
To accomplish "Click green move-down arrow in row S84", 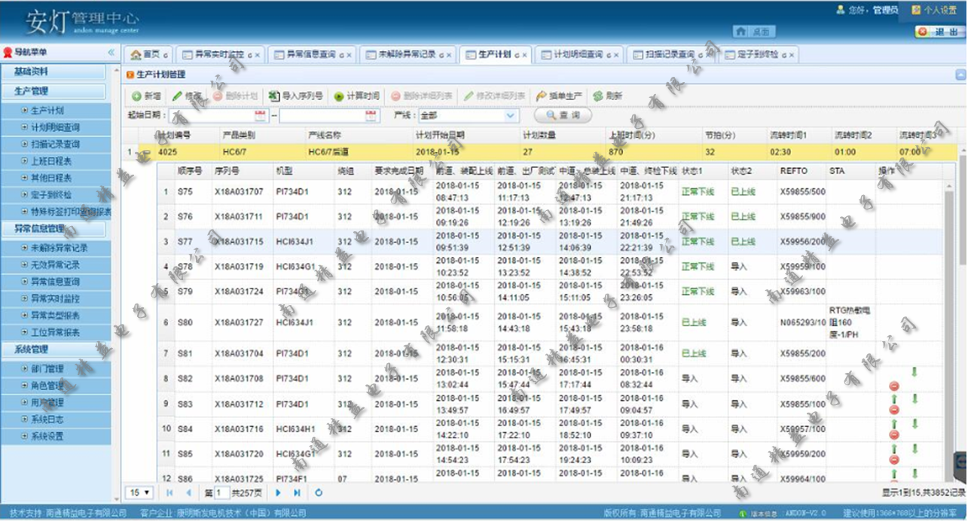I will tap(914, 424).
